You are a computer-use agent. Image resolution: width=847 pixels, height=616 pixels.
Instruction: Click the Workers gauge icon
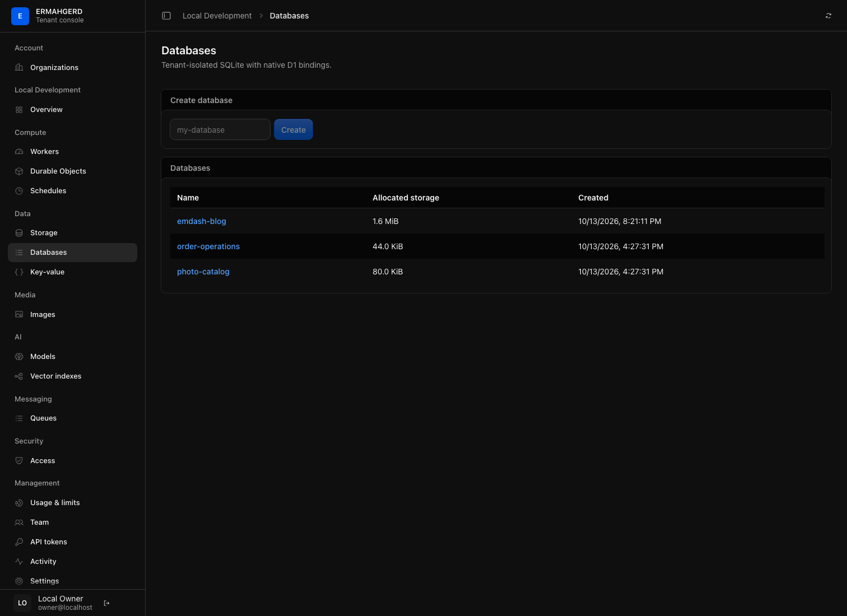19,152
